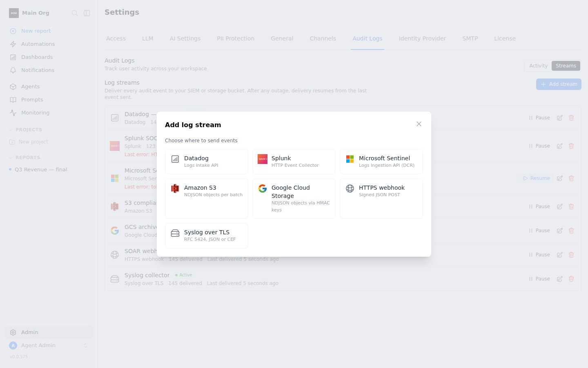
Task: Click the Google logo in dialog
Action: tap(263, 188)
